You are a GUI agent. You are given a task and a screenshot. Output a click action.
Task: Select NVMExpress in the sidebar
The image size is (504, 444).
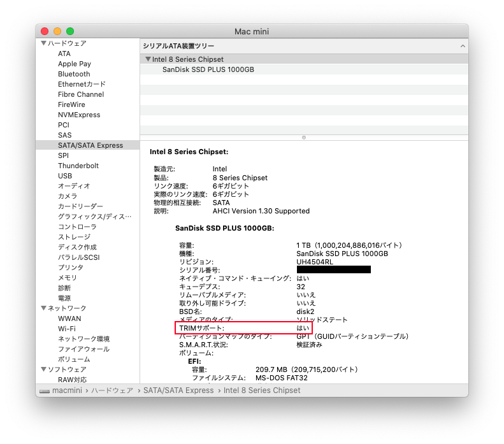[x=79, y=115]
